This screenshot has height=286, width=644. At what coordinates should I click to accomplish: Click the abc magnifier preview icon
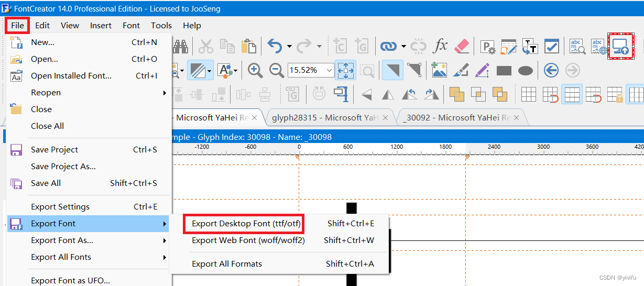coord(577,47)
